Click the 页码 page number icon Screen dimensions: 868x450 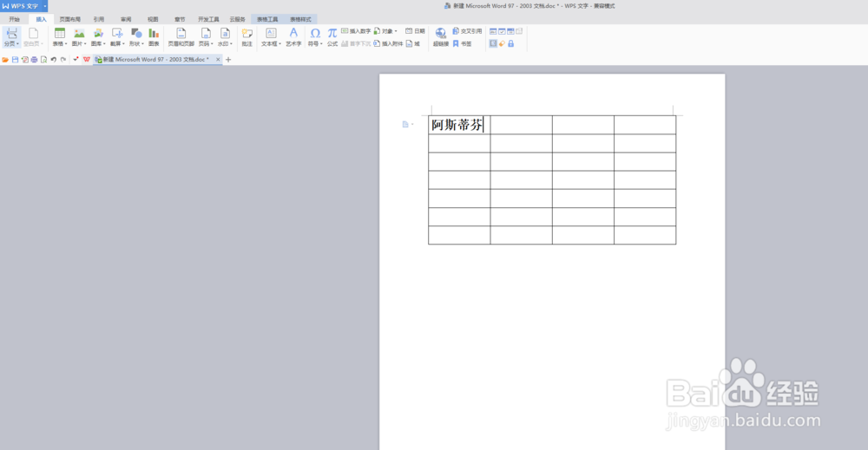click(x=206, y=34)
